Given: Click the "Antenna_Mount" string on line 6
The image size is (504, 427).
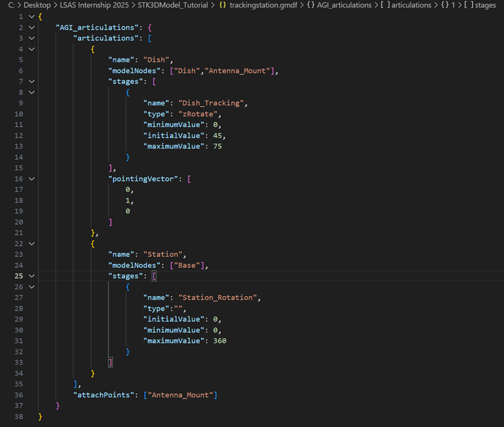Looking at the screenshot, I should click(x=240, y=71).
